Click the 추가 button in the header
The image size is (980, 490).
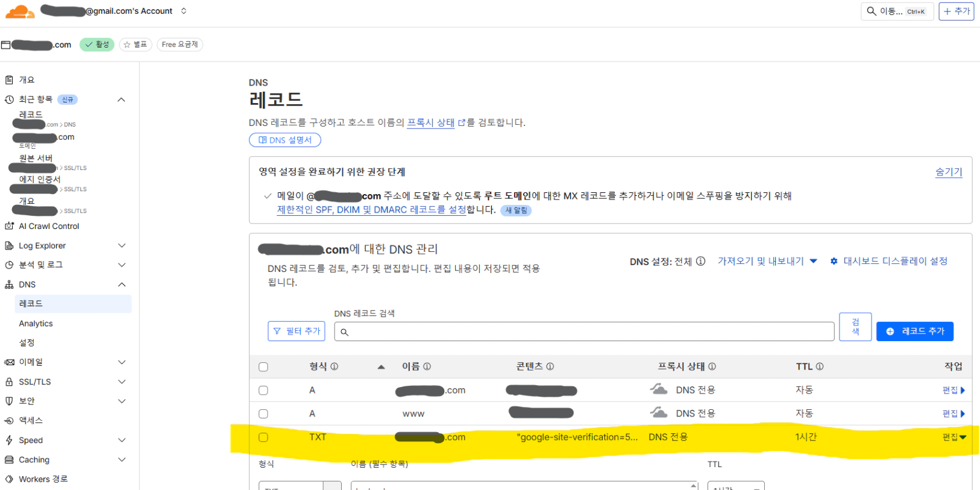pos(956,11)
